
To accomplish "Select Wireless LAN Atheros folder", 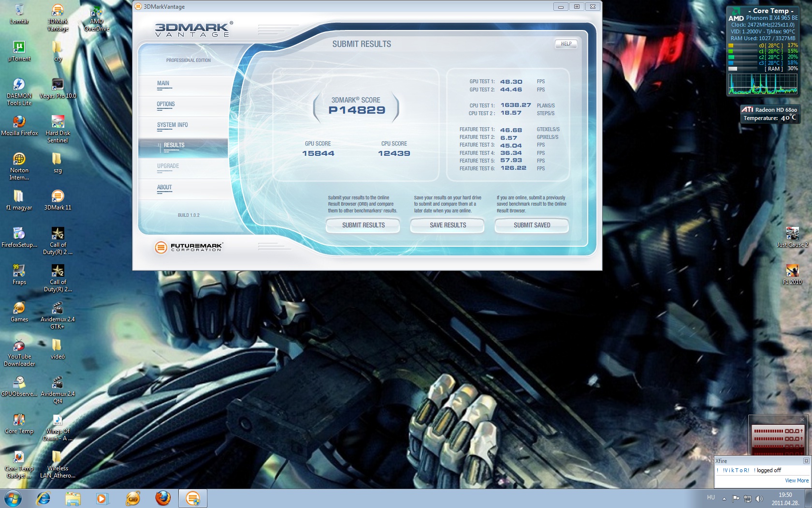I will (x=58, y=464).
